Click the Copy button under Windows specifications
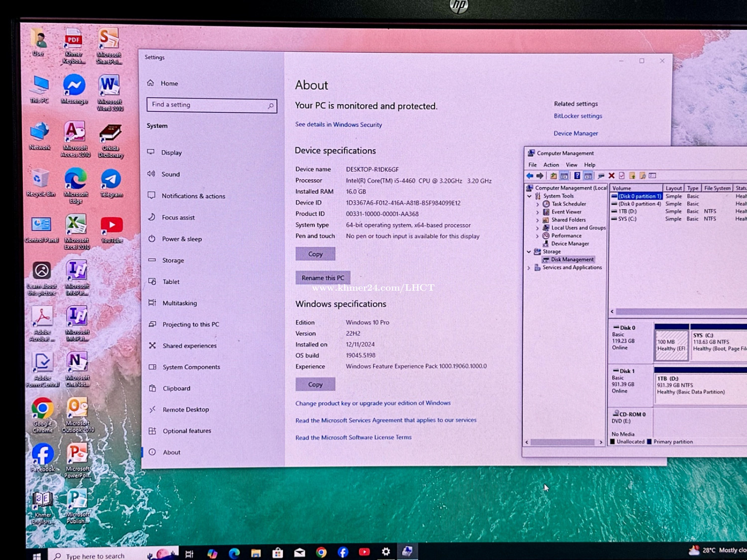Viewport: 747px width, 560px height. pyautogui.click(x=315, y=384)
